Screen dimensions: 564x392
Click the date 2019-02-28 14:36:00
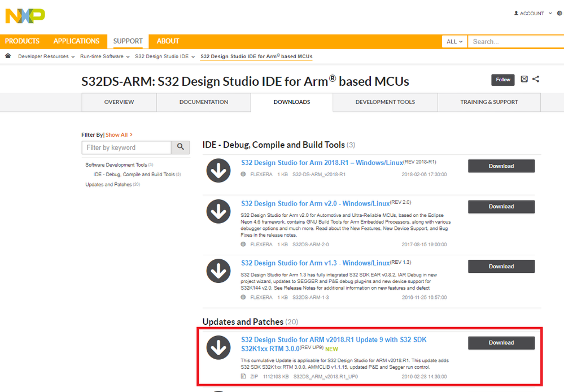point(424,377)
